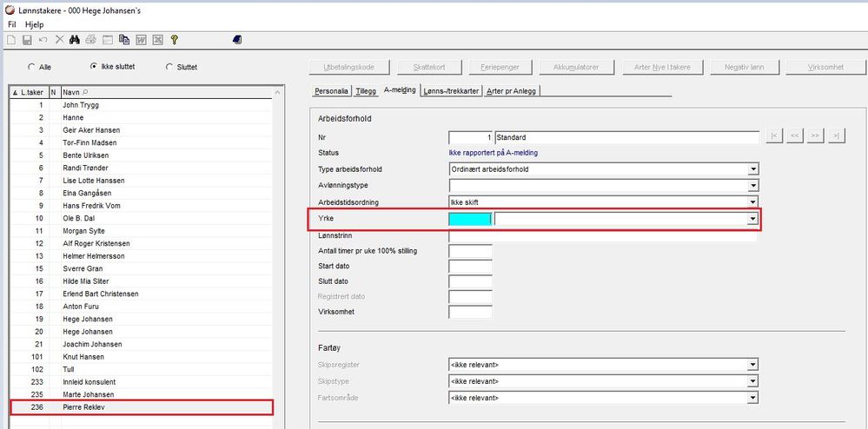Click the yellow question mark help icon

tap(175, 39)
